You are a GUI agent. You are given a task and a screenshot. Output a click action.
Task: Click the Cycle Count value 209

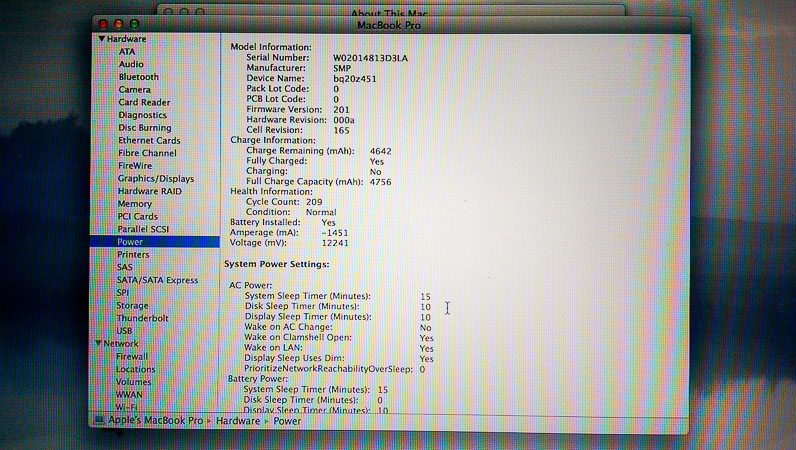(x=314, y=202)
